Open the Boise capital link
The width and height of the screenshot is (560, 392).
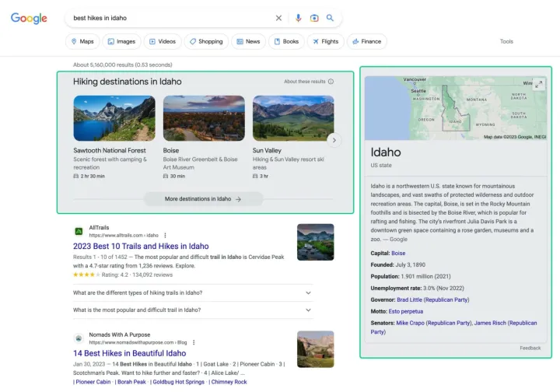click(x=398, y=253)
